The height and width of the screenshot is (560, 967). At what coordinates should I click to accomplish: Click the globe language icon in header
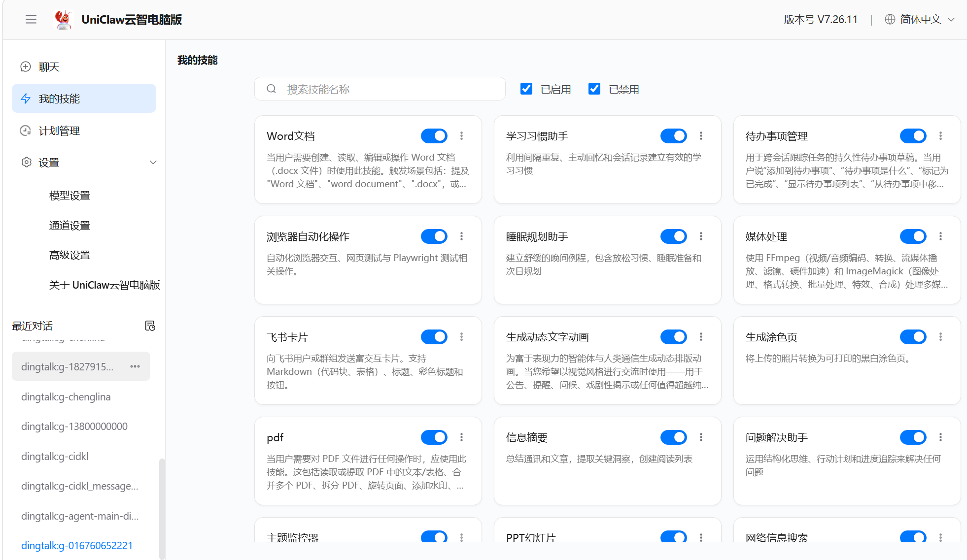[890, 19]
